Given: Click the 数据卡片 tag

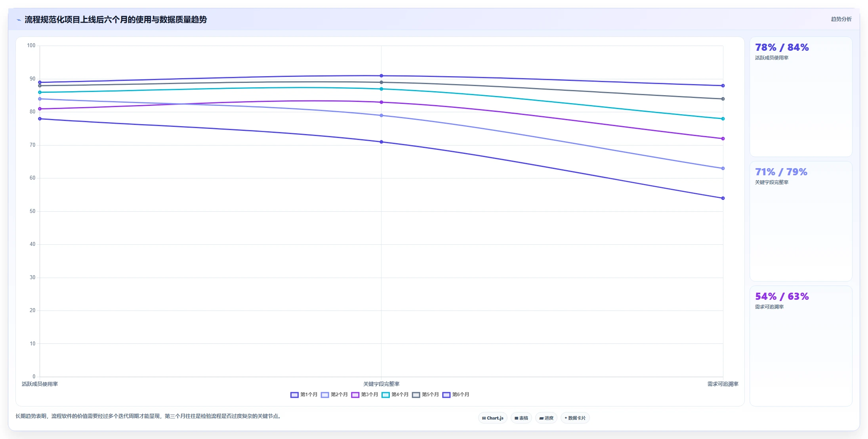Looking at the screenshot, I should (x=575, y=418).
